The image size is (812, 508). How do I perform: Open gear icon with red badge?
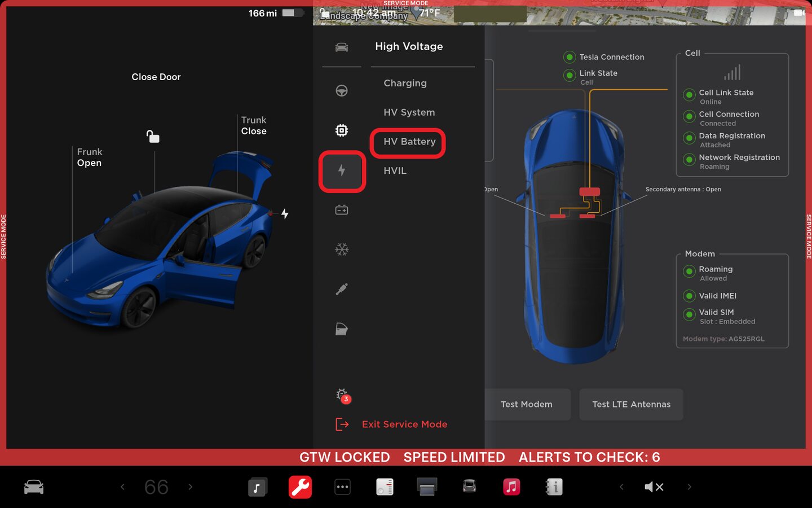tap(342, 395)
